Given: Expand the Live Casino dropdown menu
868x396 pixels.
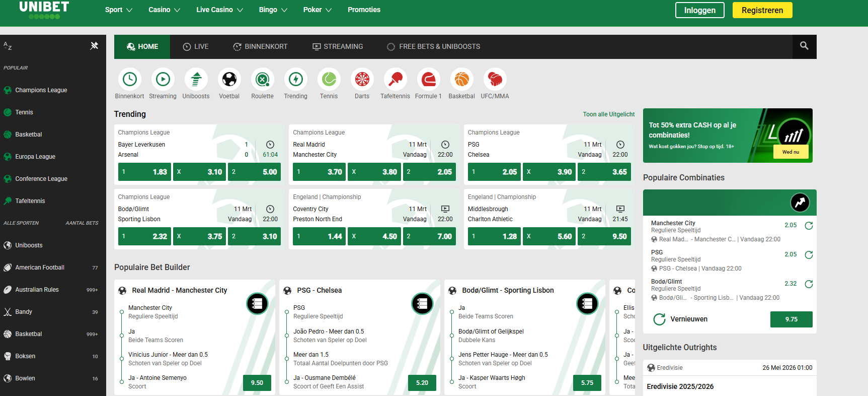Looking at the screenshot, I should point(219,10).
